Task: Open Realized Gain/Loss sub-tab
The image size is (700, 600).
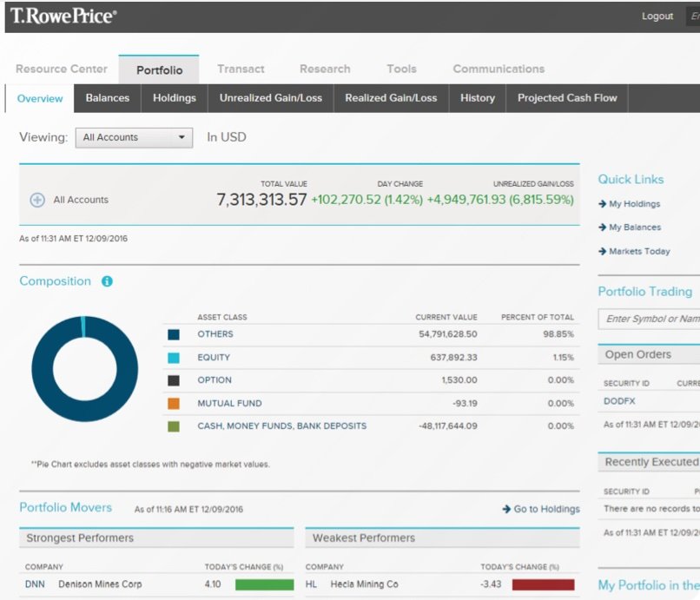Action: click(391, 98)
